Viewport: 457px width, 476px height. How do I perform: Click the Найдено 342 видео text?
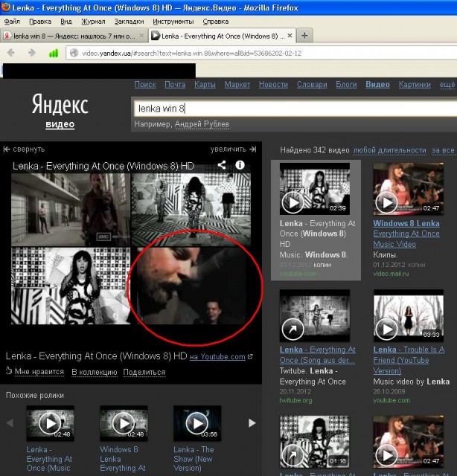coord(315,150)
